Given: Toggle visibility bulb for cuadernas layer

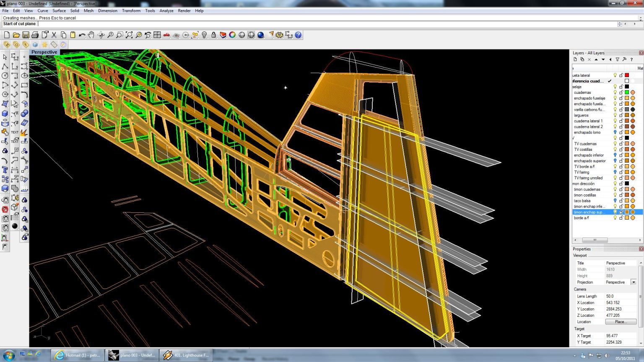Looking at the screenshot, I should 615,93.
